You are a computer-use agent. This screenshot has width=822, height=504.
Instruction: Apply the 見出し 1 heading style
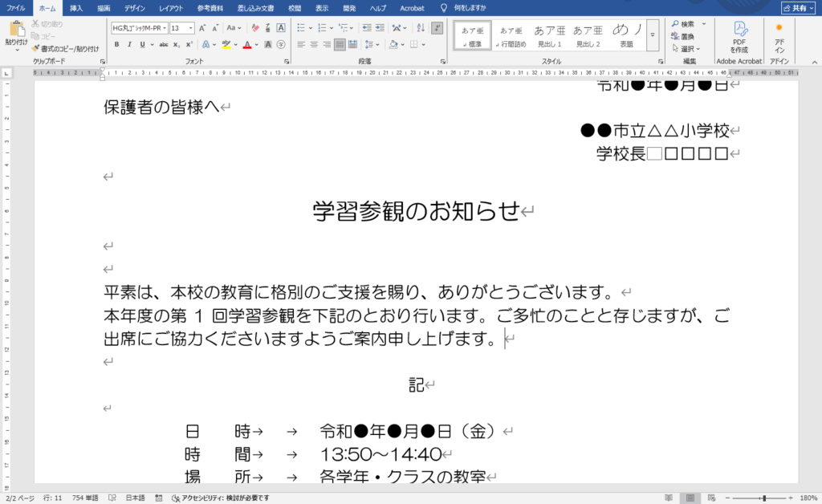[549, 35]
